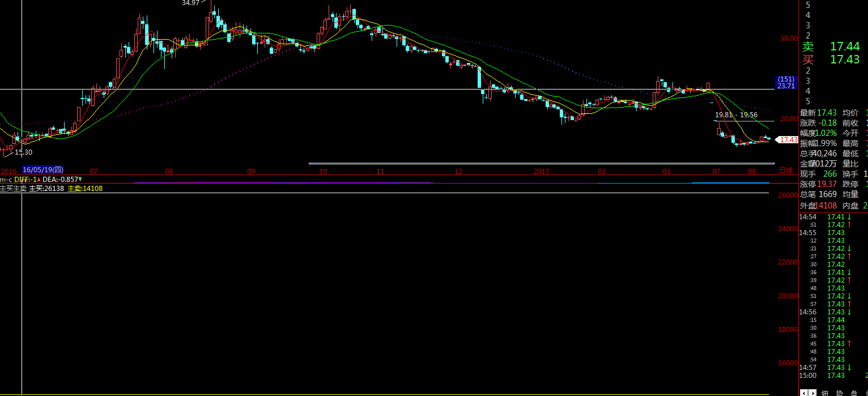
Task: Select the 总笔 1669 value
Action: [x=828, y=194]
